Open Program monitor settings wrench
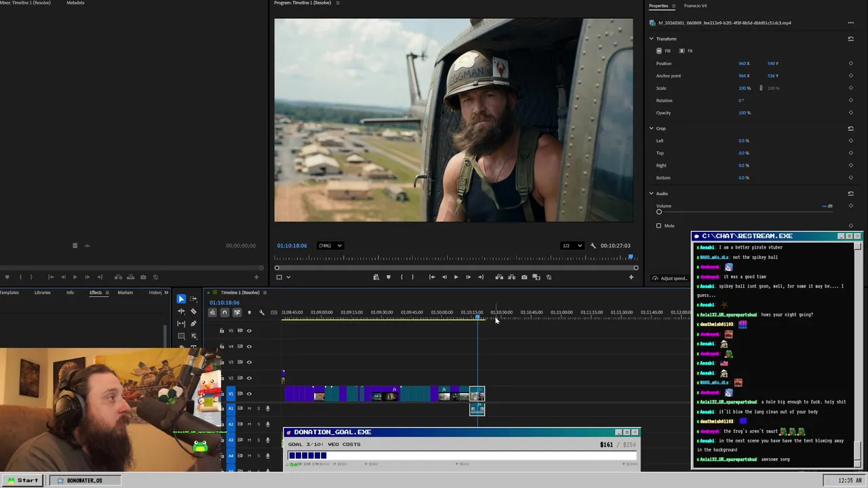This screenshot has height=488, width=868. [x=593, y=245]
